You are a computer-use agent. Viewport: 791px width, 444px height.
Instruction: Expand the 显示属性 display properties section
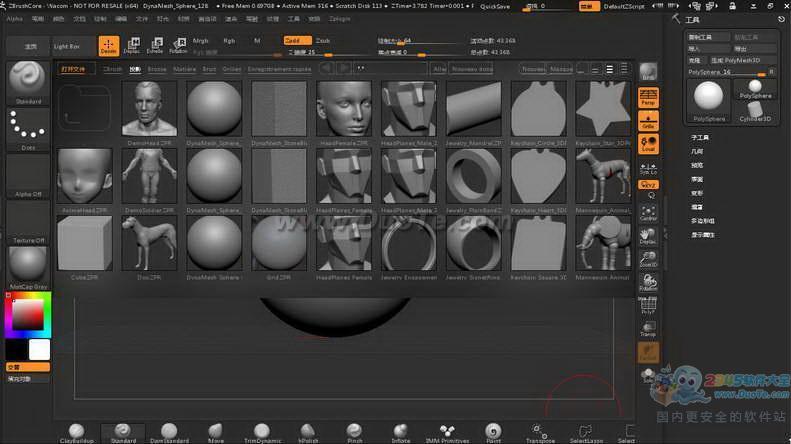tap(702, 235)
